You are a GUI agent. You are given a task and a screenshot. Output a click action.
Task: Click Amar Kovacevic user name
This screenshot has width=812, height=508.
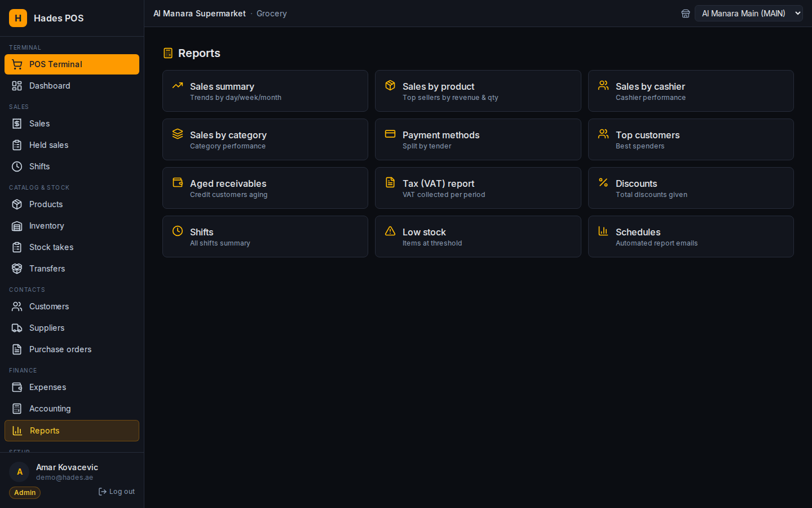[67, 467]
